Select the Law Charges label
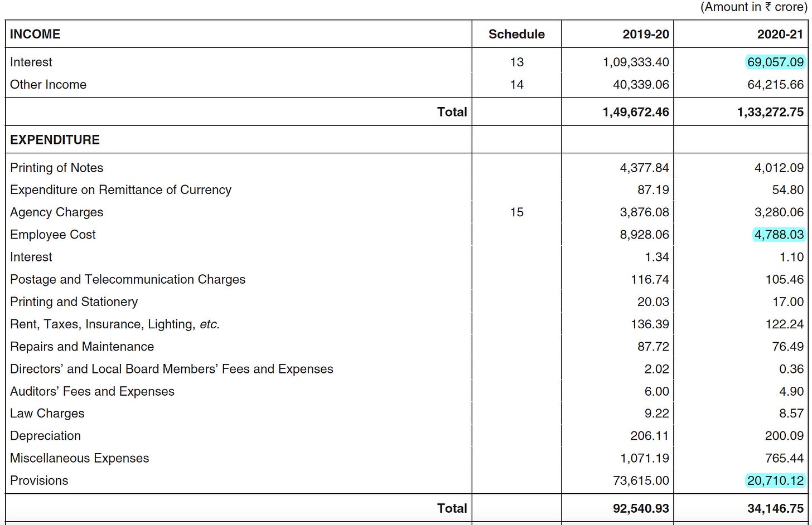Viewport: 812px width, 525px height. [47, 414]
